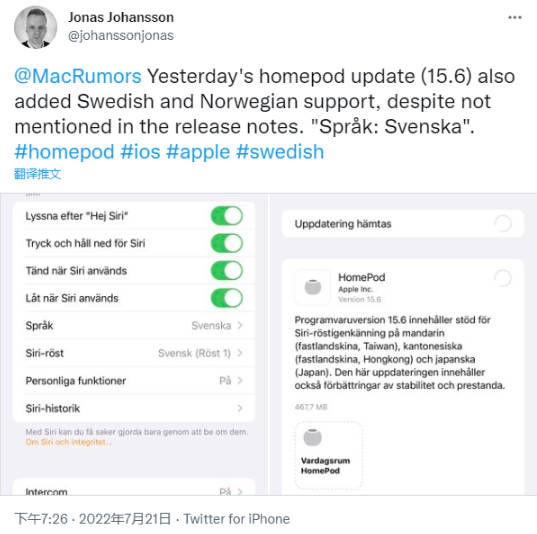This screenshot has width=537, height=534.
Task: Open the #homepod hashtag
Action: (64, 152)
